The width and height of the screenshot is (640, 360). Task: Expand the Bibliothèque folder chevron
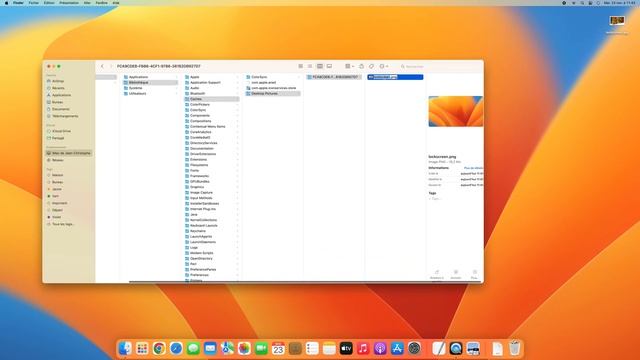point(176,82)
